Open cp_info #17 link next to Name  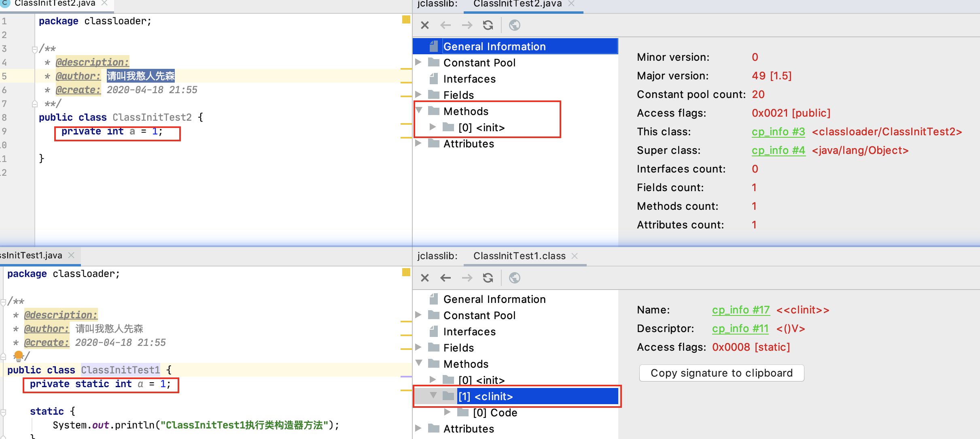point(740,310)
